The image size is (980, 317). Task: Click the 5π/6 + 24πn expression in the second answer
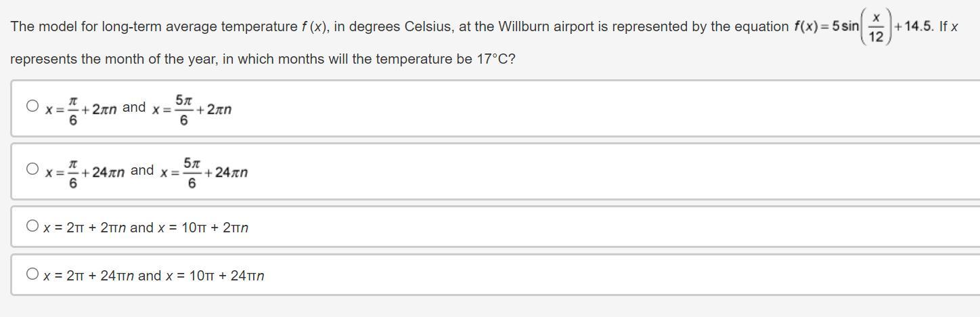point(204,172)
